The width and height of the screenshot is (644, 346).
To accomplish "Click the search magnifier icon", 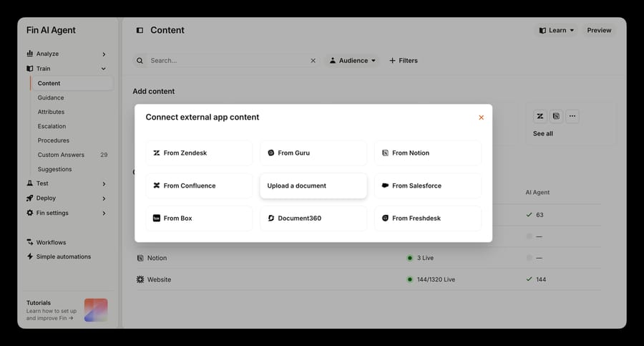I will pos(140,60).
